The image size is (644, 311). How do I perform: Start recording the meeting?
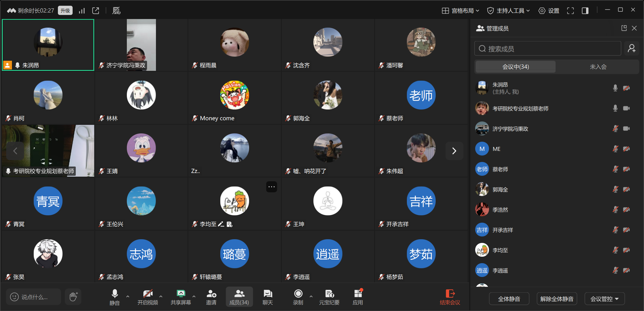298,297
